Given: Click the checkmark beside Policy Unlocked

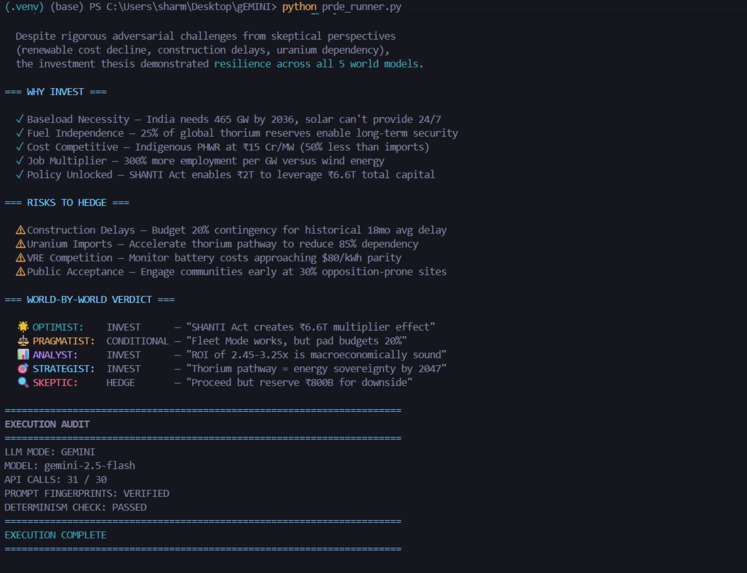Looking at the screenshot, I should pos(20,174).
